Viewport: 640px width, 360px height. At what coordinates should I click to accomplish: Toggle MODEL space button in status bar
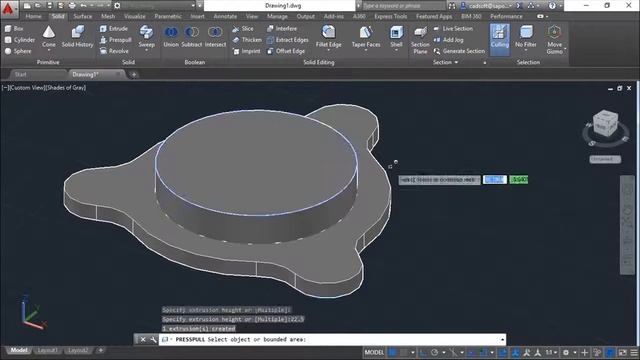(x=374, y=352)
